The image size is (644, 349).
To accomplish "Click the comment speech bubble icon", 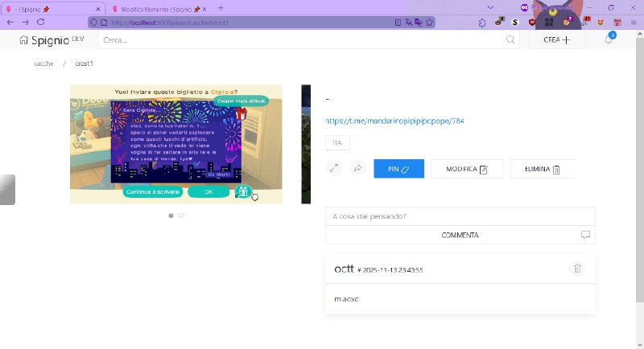I will click(585, 235).
